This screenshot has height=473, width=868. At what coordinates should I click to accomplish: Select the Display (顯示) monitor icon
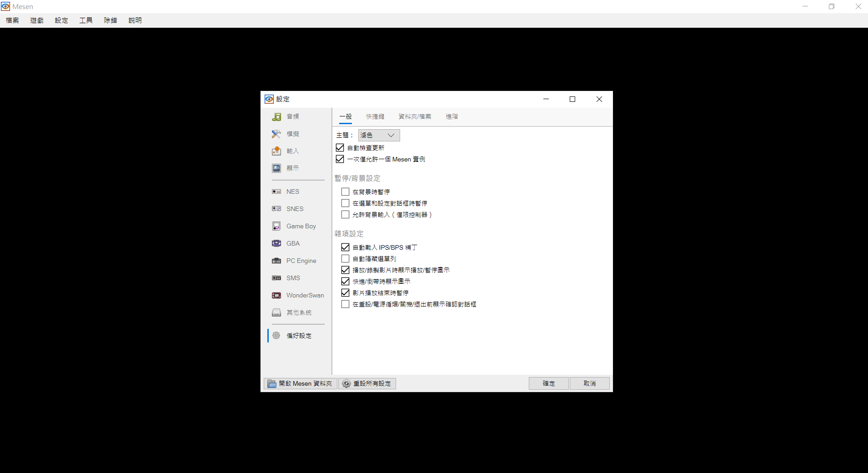pyautogui.click(x=276, y=168)
